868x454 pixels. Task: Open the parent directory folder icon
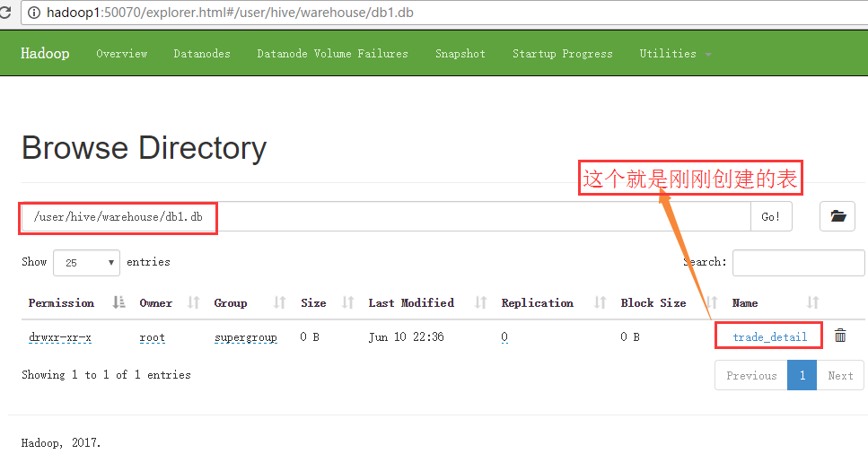[x=837, y=216]
